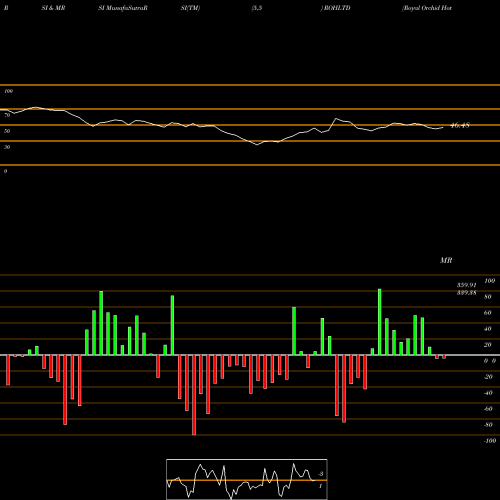Click the 'SI & MR' header label
500x500 pixels.
(53, 8)
